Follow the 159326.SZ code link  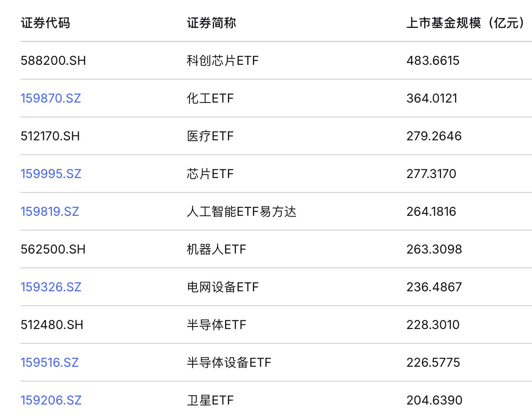51,287
